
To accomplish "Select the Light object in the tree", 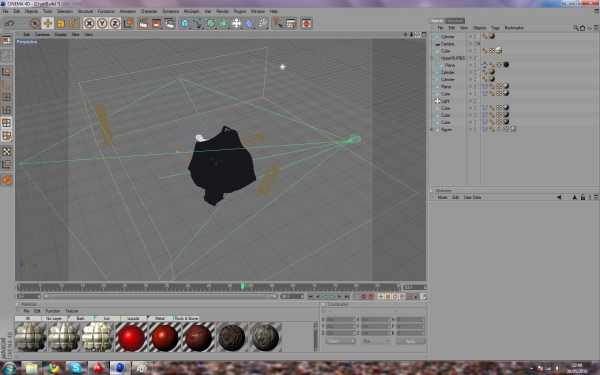I will [445, 101].
